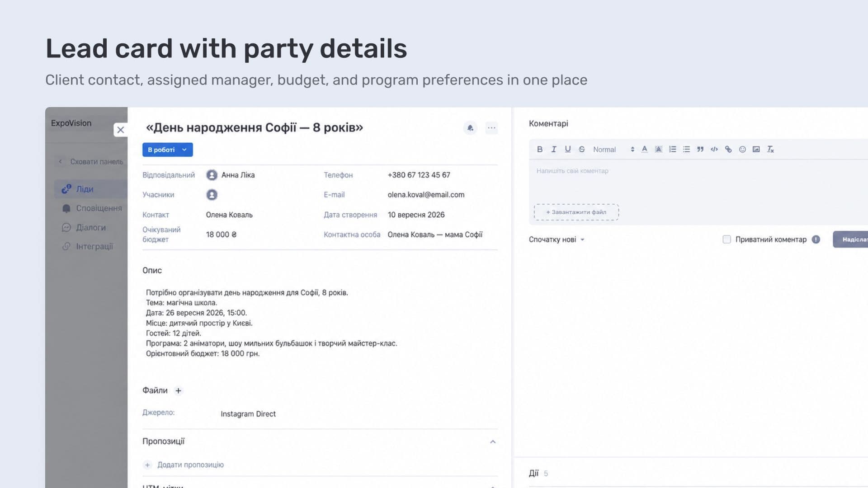Open the emoji picker
Image resolution: width=868 pixels, height=488 pixels.
click(742, 149)
